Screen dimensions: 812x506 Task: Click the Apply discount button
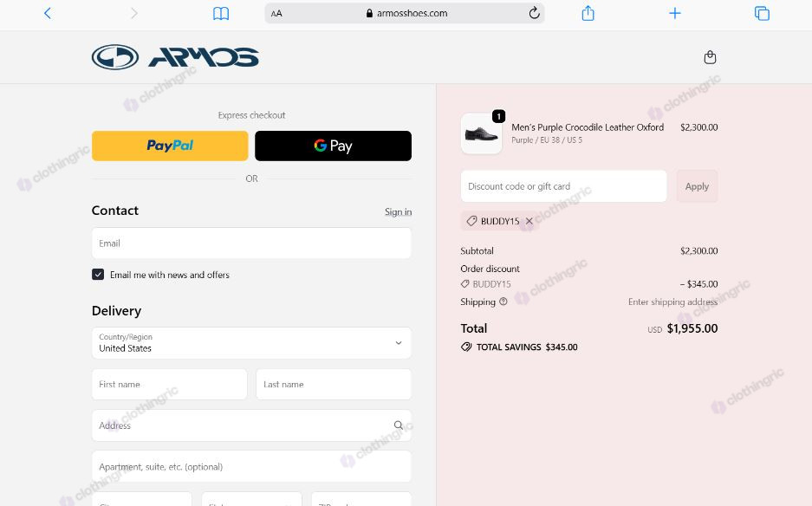pyautogui.click(x=697, y=186)
